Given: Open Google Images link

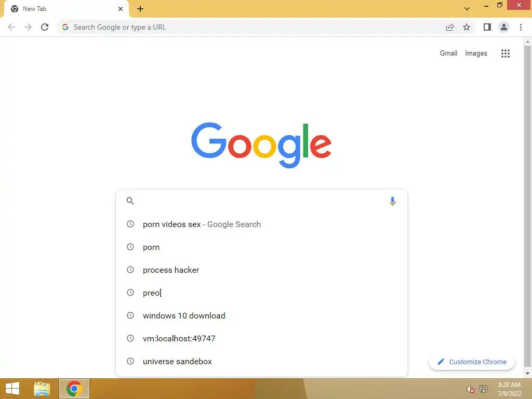Looking at the screenshot, I should (x=476, y=54).
